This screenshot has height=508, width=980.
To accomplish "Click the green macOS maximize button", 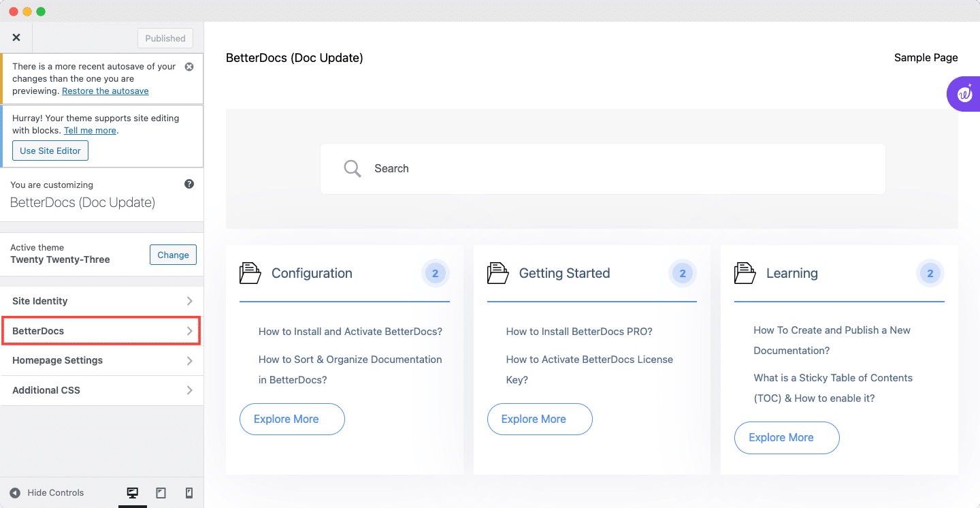I will [41, 12].
